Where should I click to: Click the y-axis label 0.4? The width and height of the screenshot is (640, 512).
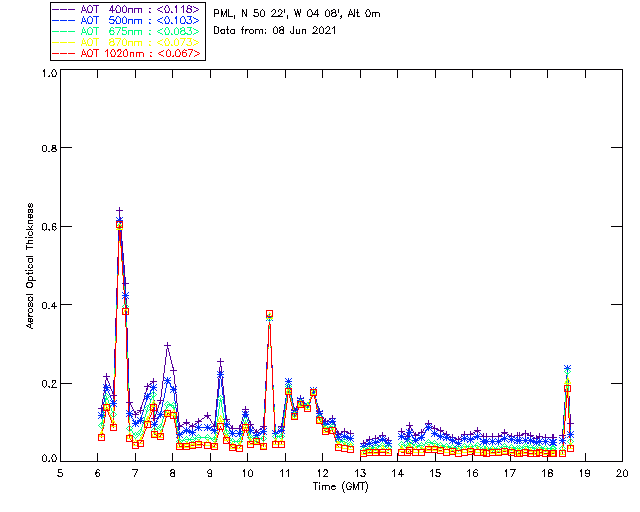49,305
